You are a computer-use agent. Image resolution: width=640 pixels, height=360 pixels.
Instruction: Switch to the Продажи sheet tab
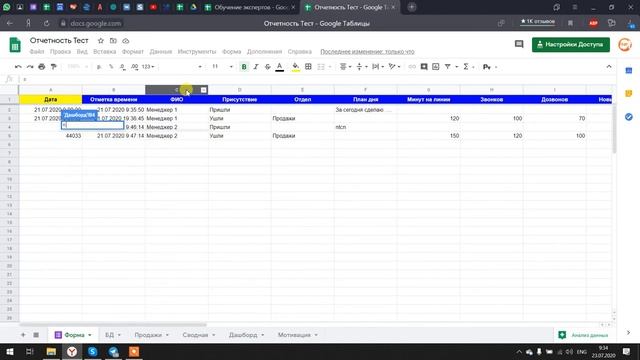(x=151, y=335)
